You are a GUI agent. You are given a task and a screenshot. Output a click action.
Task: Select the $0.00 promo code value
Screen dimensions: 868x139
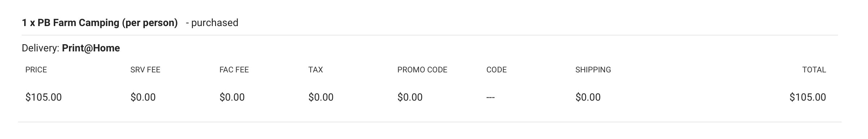point(410,97)
